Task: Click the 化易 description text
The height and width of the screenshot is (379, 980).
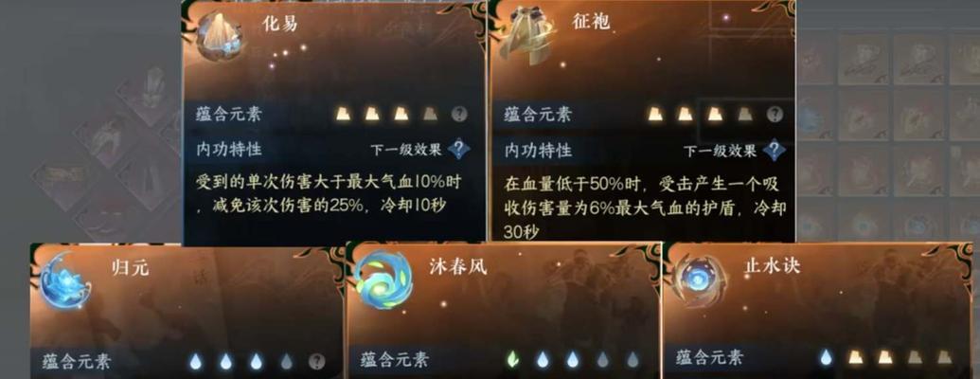Action: tap(330, 193)
